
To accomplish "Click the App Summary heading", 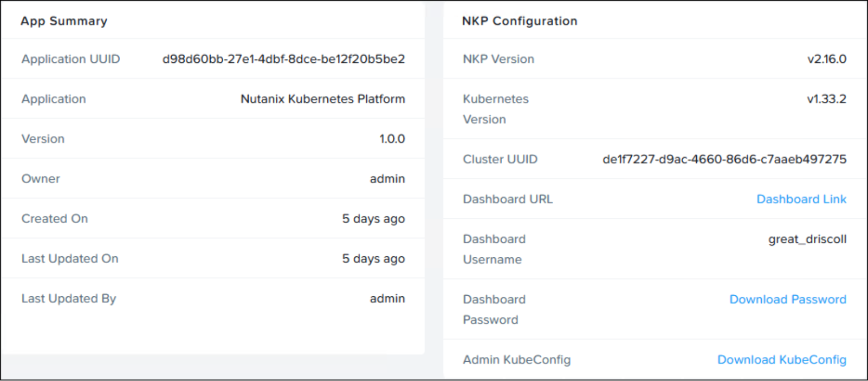I will (x=64, y=21).
